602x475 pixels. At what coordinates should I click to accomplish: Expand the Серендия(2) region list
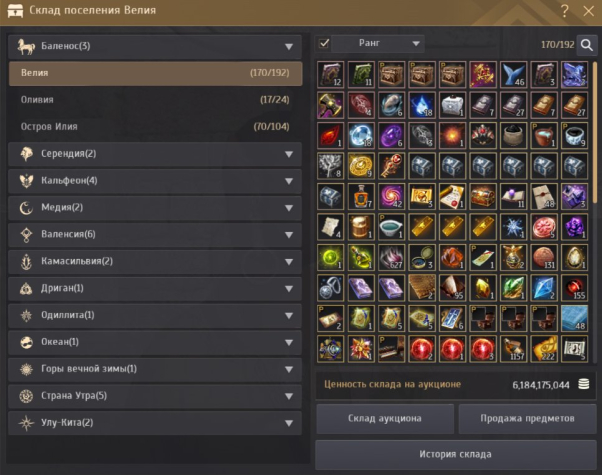tap(155, 154)
